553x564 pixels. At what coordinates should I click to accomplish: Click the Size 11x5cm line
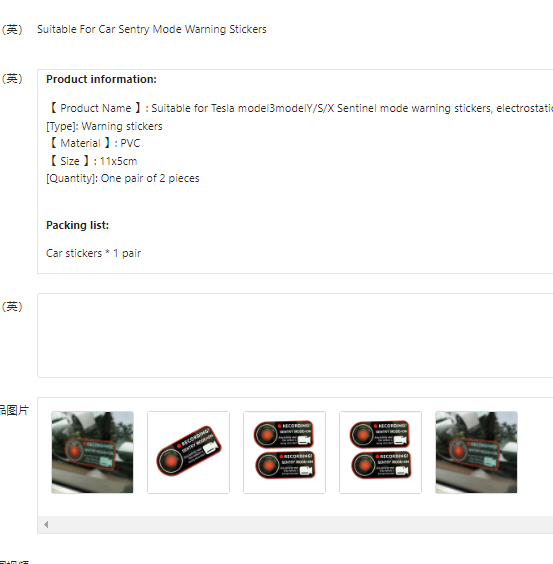[x=92, y=161]
